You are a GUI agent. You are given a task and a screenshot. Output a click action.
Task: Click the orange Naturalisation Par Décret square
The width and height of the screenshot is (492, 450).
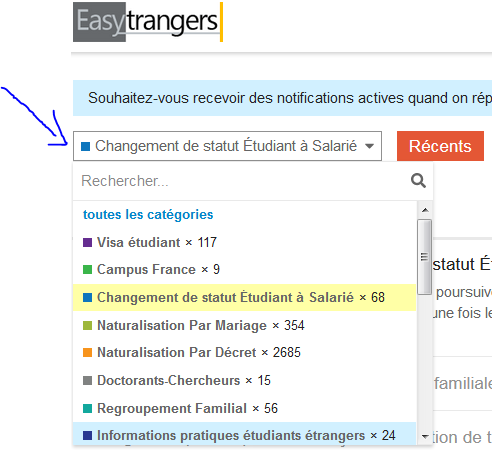(x=87, y=352)
